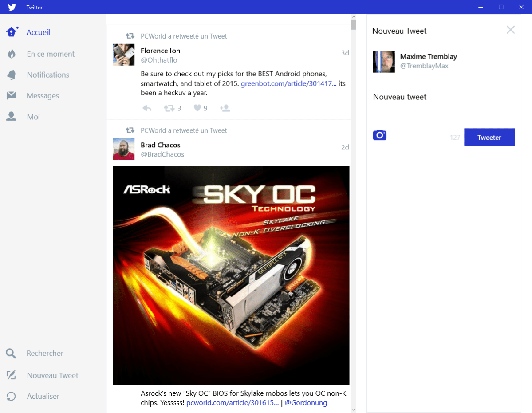Open the ASRock Sky OC image
This screenshot has height=413, width=532.
(x=231, y=275)
